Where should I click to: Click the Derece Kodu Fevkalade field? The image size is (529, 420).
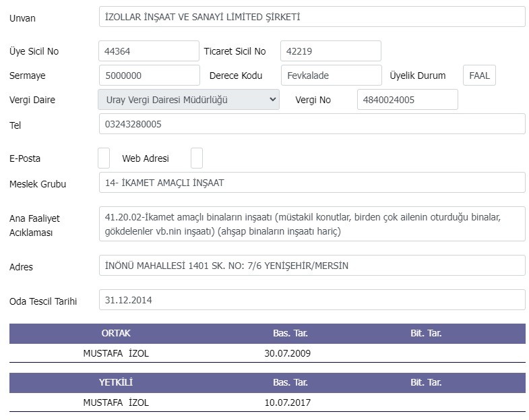(332, 76)
